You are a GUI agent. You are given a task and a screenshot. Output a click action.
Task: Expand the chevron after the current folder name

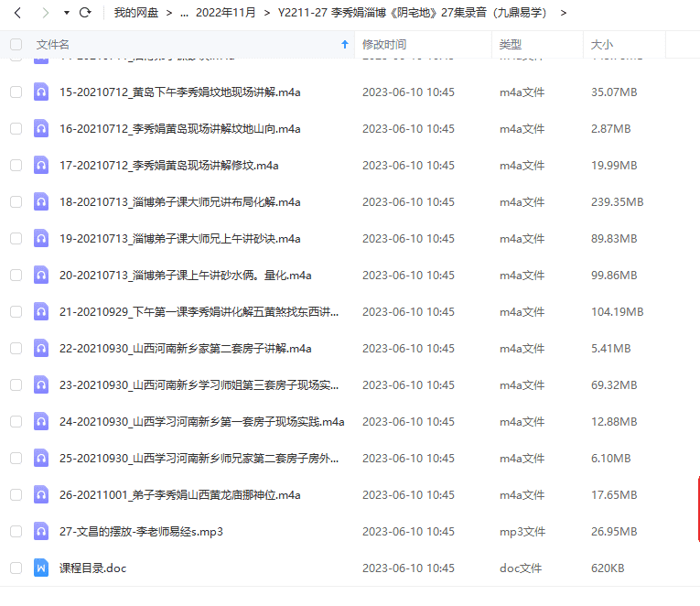tap(563, 13)
